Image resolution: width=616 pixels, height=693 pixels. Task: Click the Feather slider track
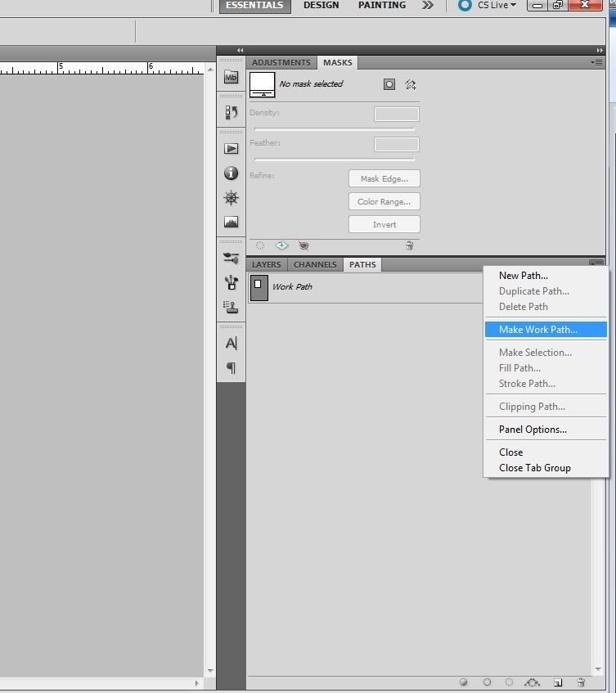point(334,159)
